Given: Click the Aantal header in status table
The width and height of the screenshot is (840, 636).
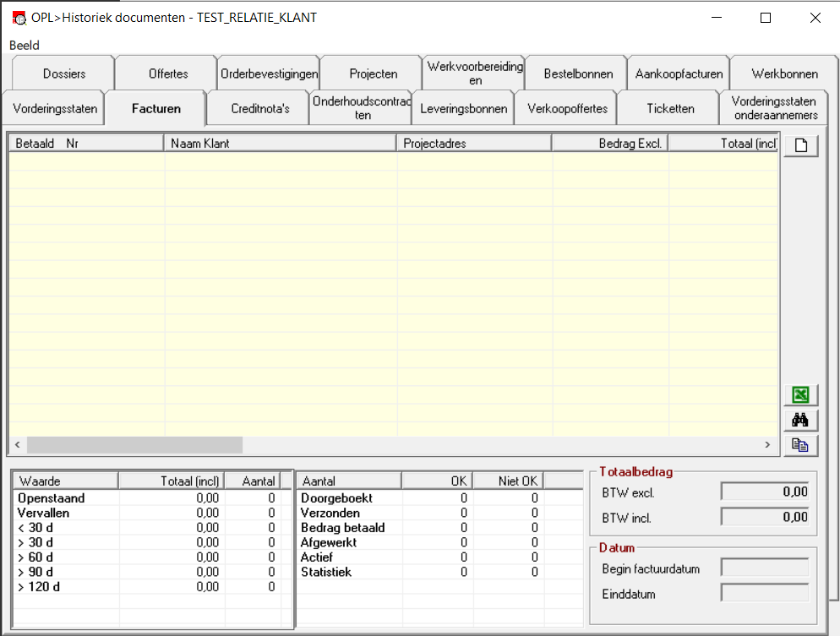Looking at the screenshot, I should [349, 481].
